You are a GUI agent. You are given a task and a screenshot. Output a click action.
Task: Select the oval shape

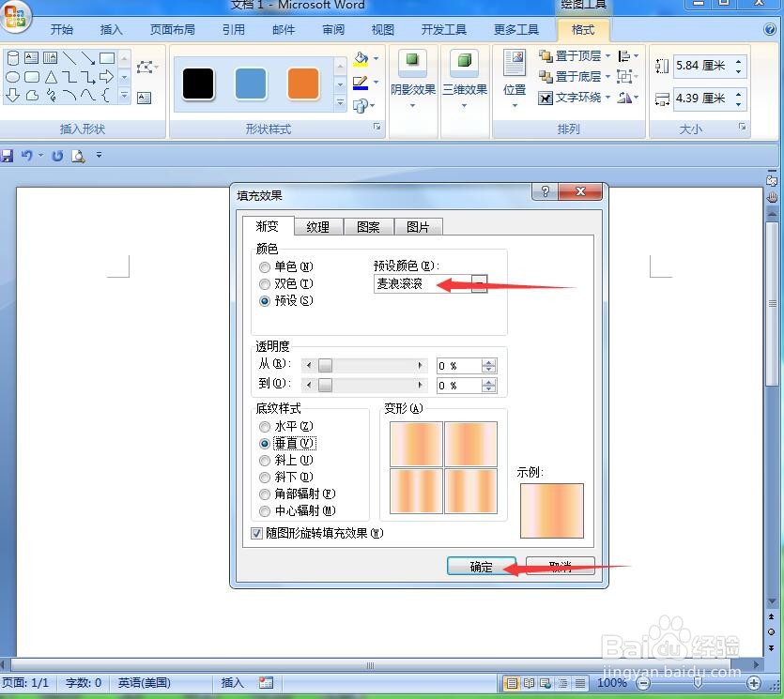coord(13,77)
